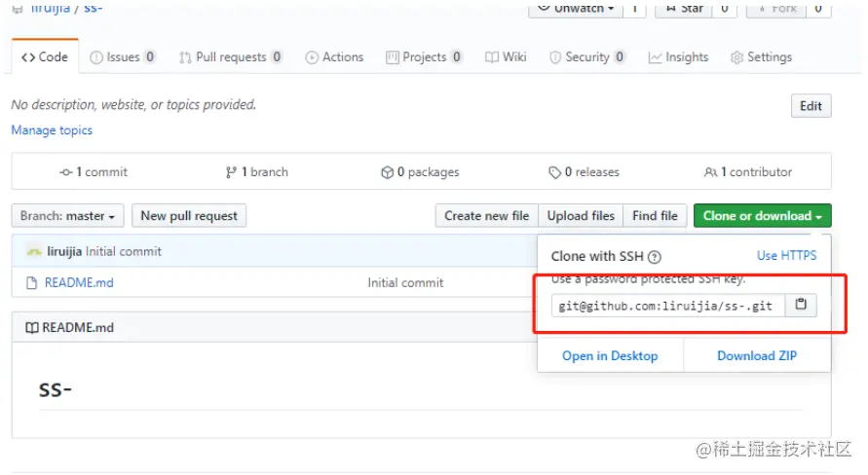This screenshot has width=868, height=475.
Task: Click the Edit description button
Action: pos(811,106)
